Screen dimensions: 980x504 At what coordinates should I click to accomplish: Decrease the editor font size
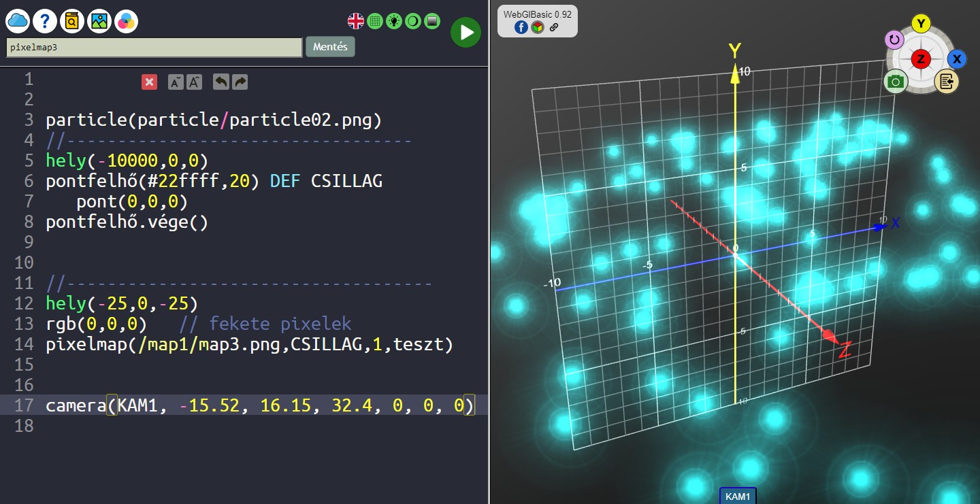pos(175,82)
